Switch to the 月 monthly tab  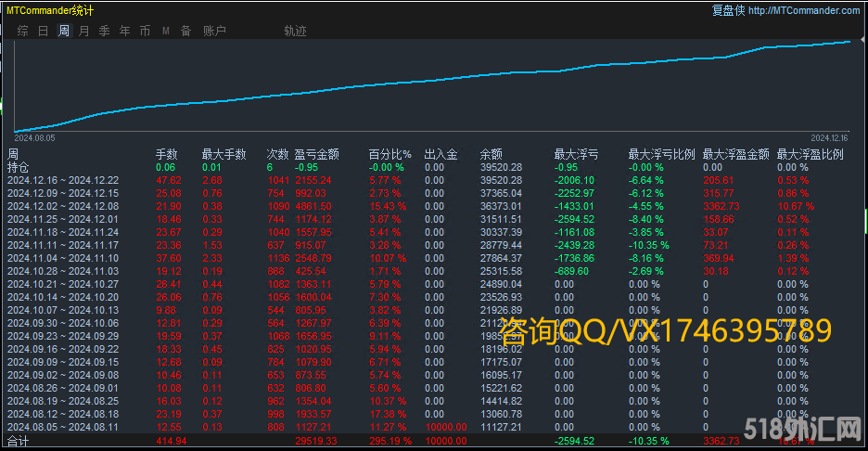pos(83,31)
